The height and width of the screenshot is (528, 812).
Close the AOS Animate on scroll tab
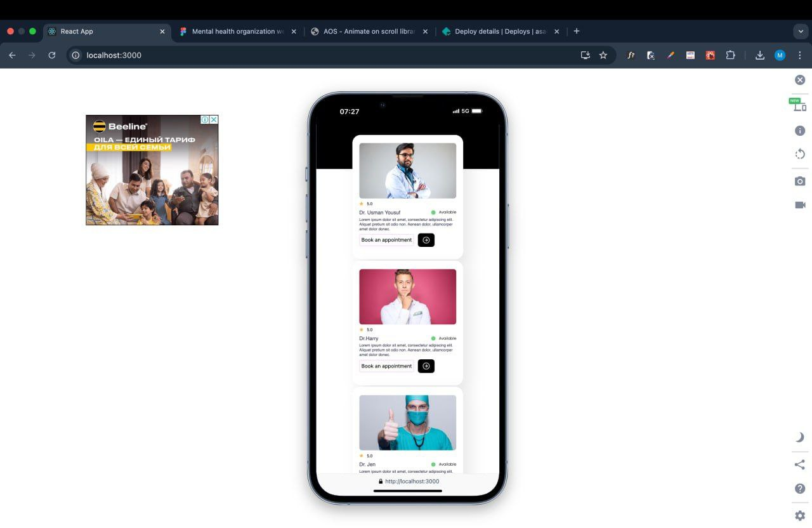[x=425, y=31]
